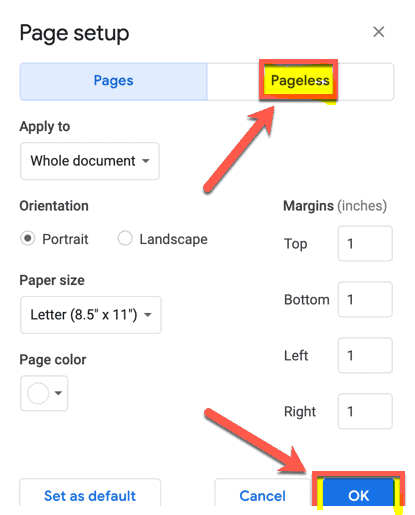Click the arrow next to Letter paper size

[x=148, y=315]
